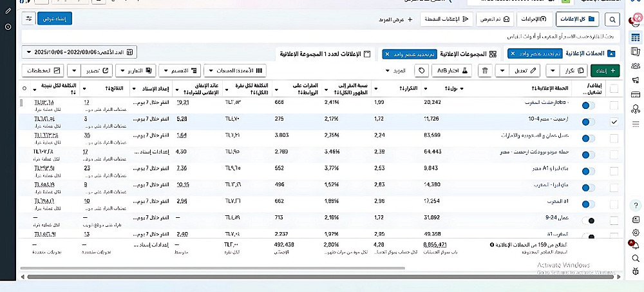This screenshot has height=292, width=644.
Task: Click the pencil edit icon in left panel
Action: pos(8,11)
